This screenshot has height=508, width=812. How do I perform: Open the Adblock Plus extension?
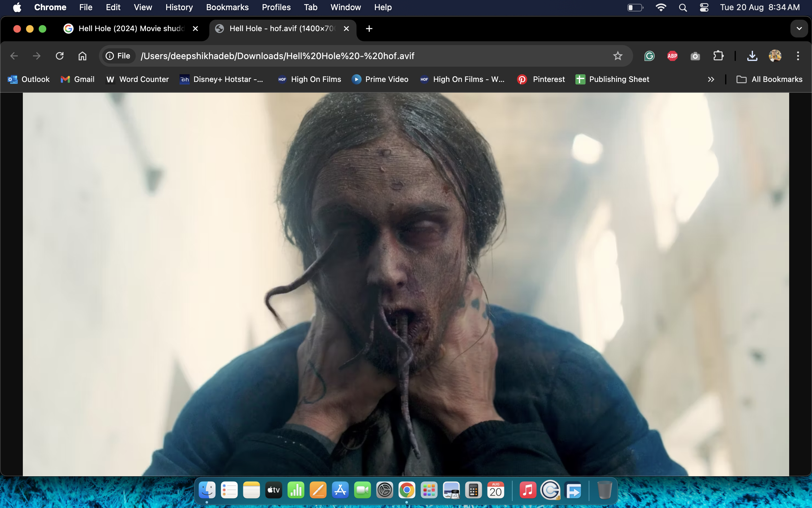(672, 56)
